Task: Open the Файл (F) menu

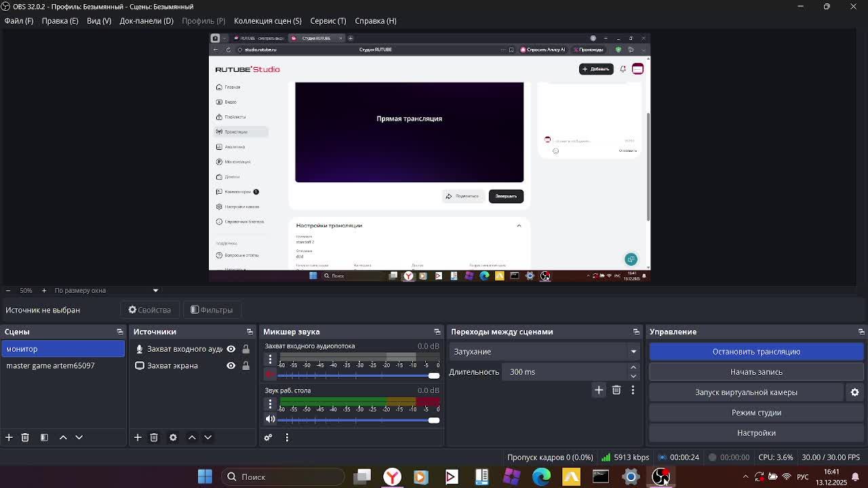Action: click(x=19, y=20)
